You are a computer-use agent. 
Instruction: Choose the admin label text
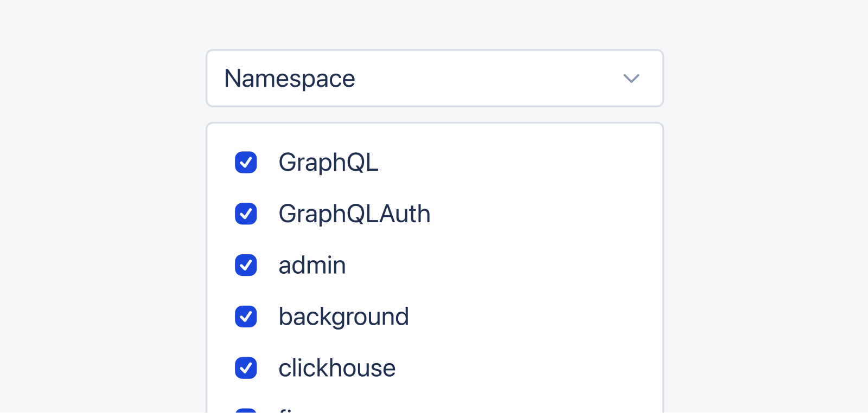click(x=312, y=266)
